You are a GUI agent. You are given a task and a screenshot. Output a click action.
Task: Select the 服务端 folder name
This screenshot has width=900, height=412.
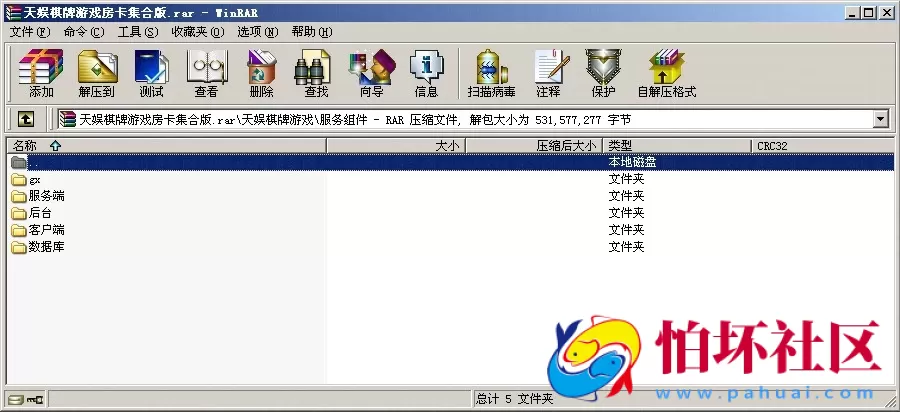click(46, 196)
